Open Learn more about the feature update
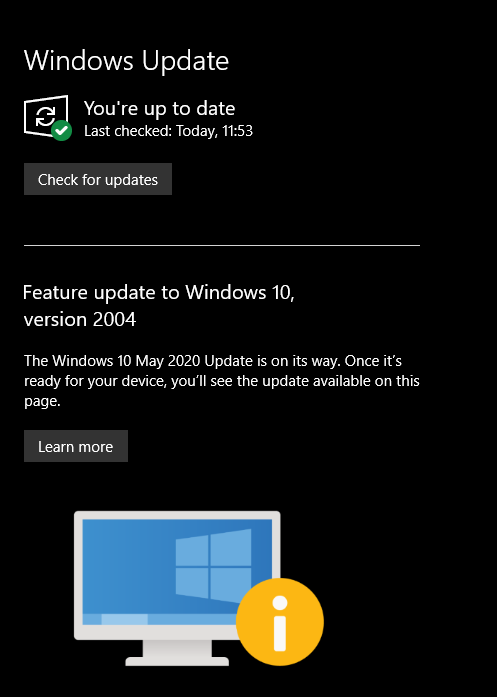The width and height of the screenshot is (497, 697). click(76, 446)
